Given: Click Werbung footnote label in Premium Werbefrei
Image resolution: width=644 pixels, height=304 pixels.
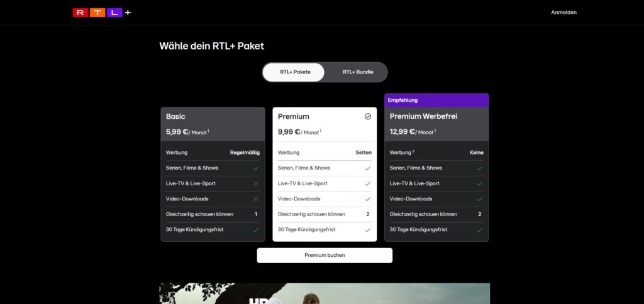Looking at the screenshot, I should 402,153.
